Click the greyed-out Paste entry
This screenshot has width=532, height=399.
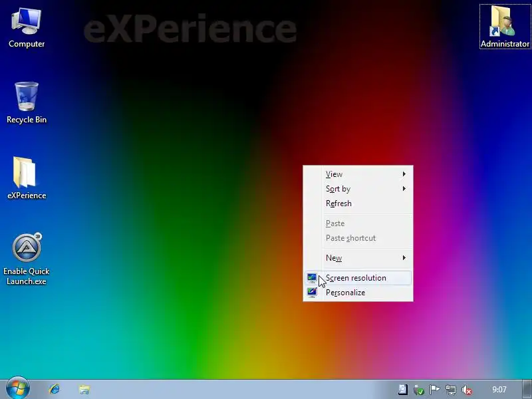pyautogui.click(x=358, y=223)
